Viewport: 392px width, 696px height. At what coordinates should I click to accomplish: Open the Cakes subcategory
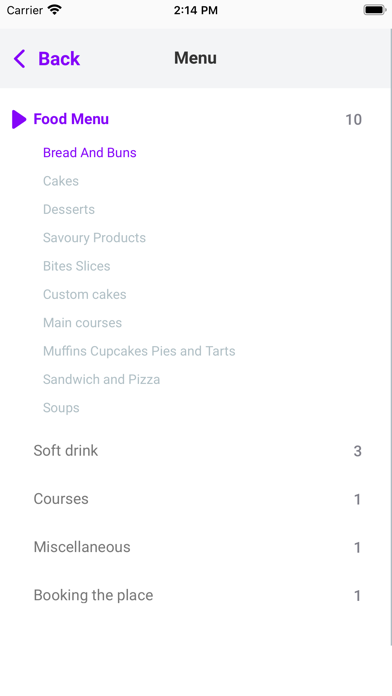(x=61, y=181)
